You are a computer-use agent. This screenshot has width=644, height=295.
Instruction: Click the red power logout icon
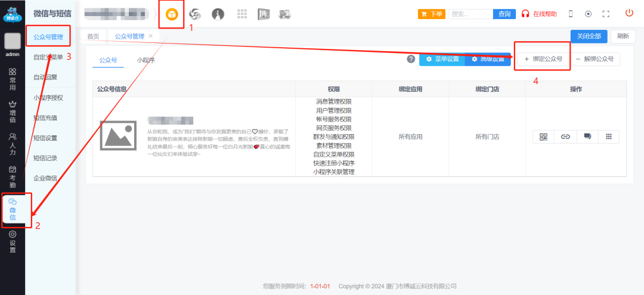tap(629, 13)
